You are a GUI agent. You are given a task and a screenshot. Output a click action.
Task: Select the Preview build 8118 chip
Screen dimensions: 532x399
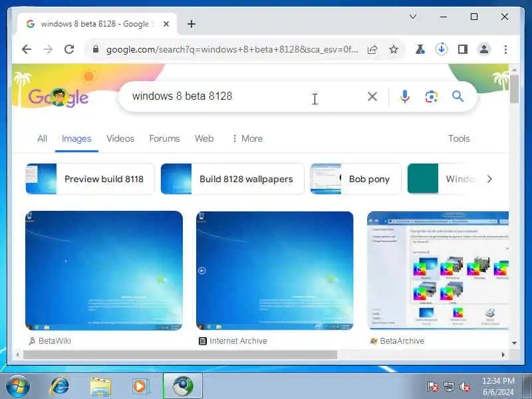point(90,179)
